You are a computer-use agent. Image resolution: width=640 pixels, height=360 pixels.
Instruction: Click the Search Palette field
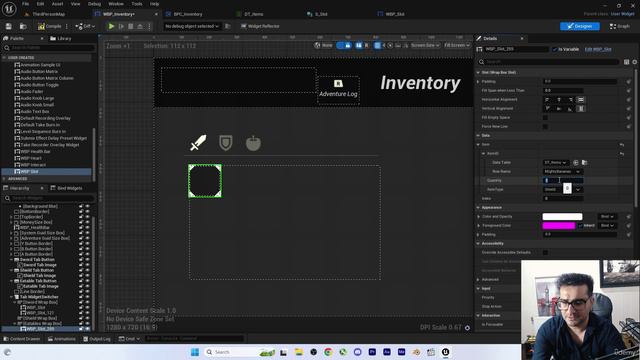click(x=49, y=48)
